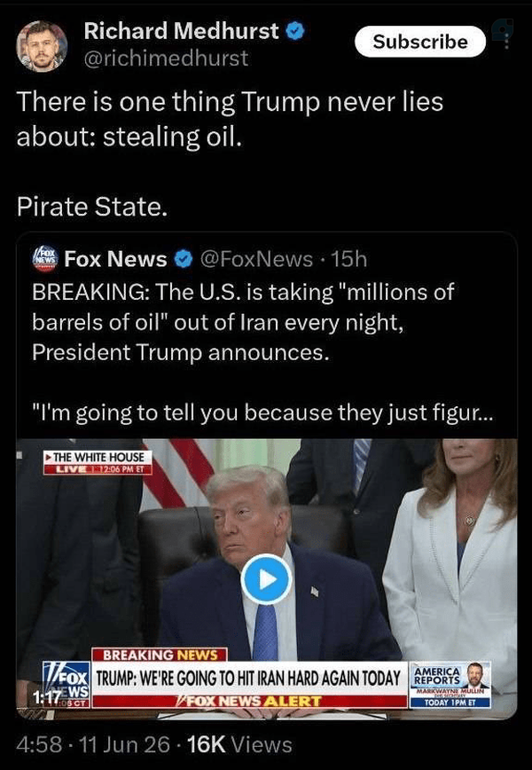View the 16K Views analytics
The height and width of the screenshot is (770, 532).
(x=239, y=745)
